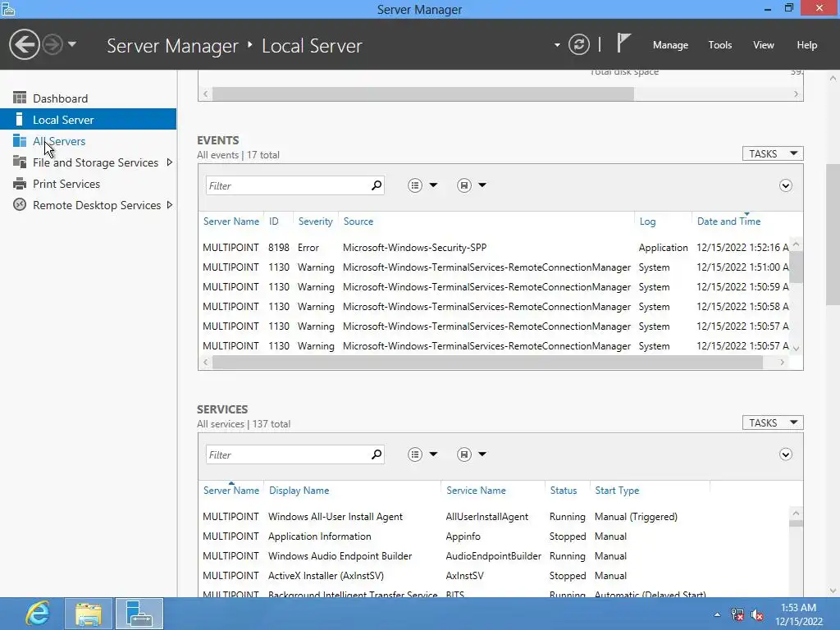This screenshot has width=840, height=630.
Task: Click Events horizontal scrollbar thumb
Action: point(487,362)
